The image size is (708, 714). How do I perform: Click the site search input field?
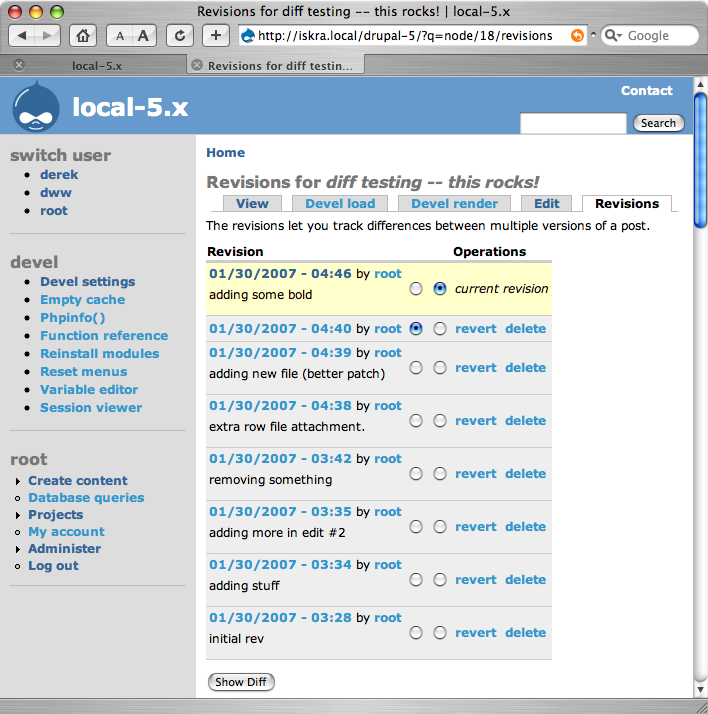pyautogui.click(x=573, y=123)
